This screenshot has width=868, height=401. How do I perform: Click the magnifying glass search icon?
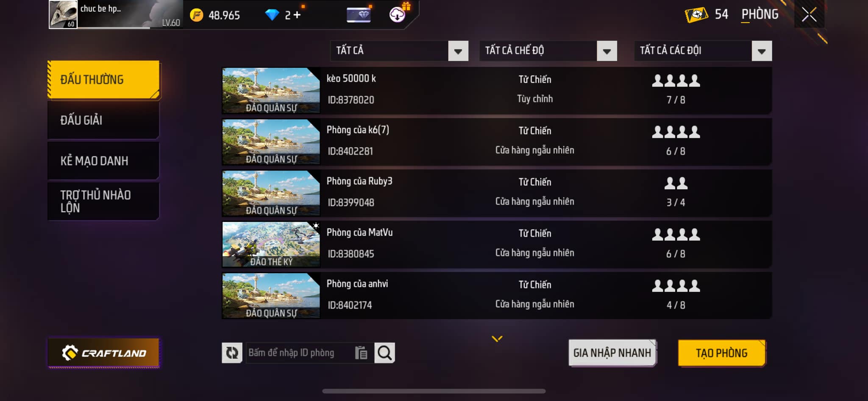(384, 353)
